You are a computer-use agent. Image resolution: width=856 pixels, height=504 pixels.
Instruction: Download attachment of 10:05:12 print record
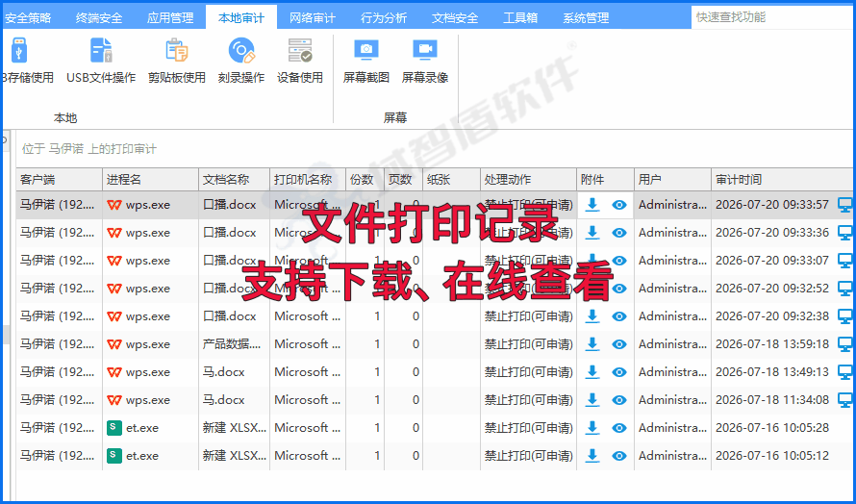592,455
